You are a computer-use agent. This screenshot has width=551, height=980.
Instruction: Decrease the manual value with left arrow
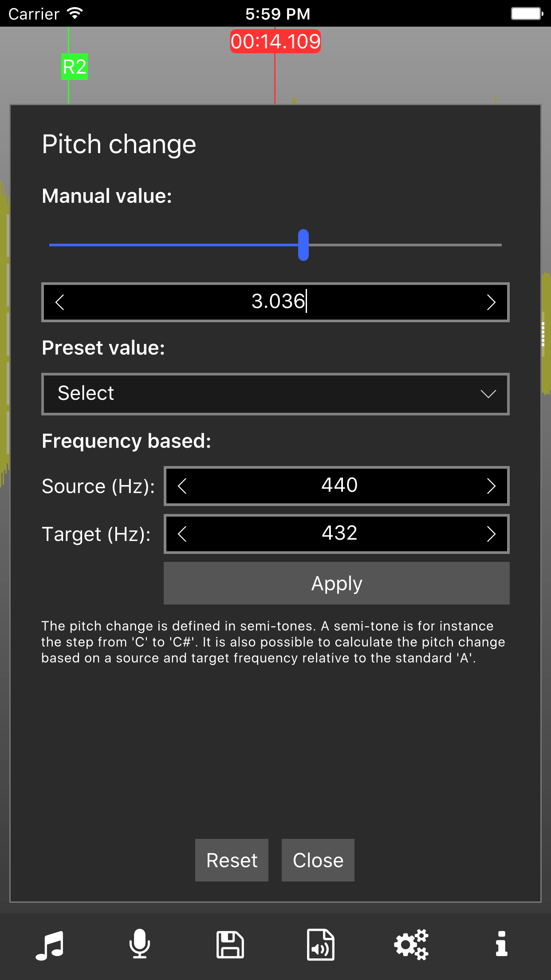[59, 302]
